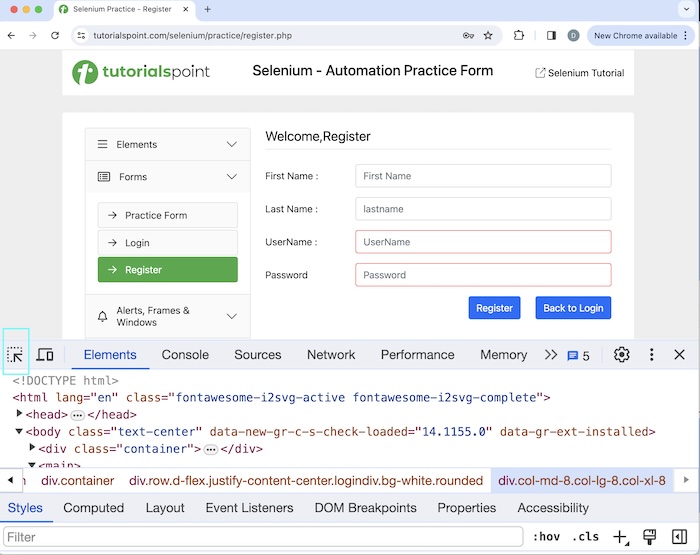700x555 pixels.
Task: Collapse the Forms sidebar section
Action: tap(232, 177)
